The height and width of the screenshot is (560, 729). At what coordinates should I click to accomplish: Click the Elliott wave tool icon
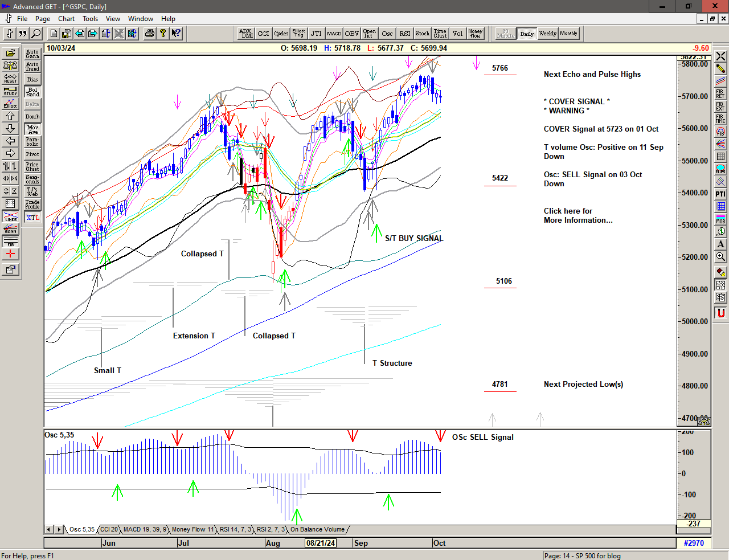click(10, 103)
